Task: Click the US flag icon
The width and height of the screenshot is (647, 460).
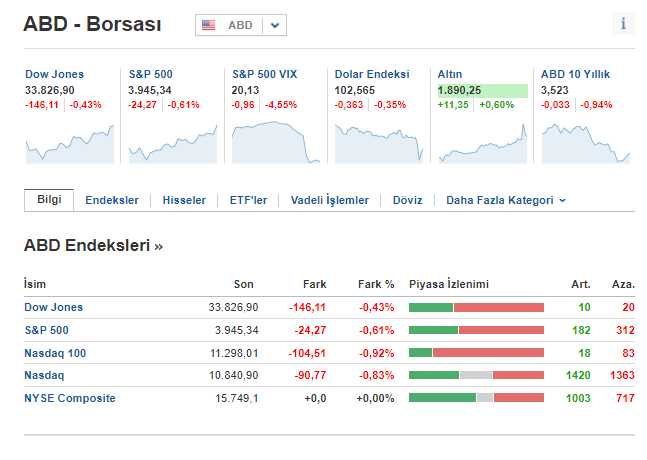Action: pyautogui.click(x=209, y=25)
